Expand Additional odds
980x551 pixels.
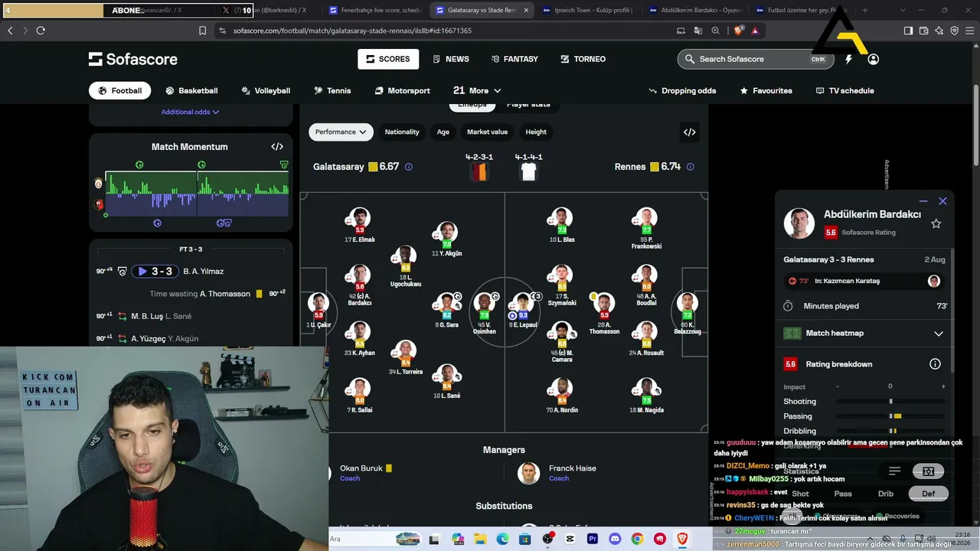click(x=190, y=112)
